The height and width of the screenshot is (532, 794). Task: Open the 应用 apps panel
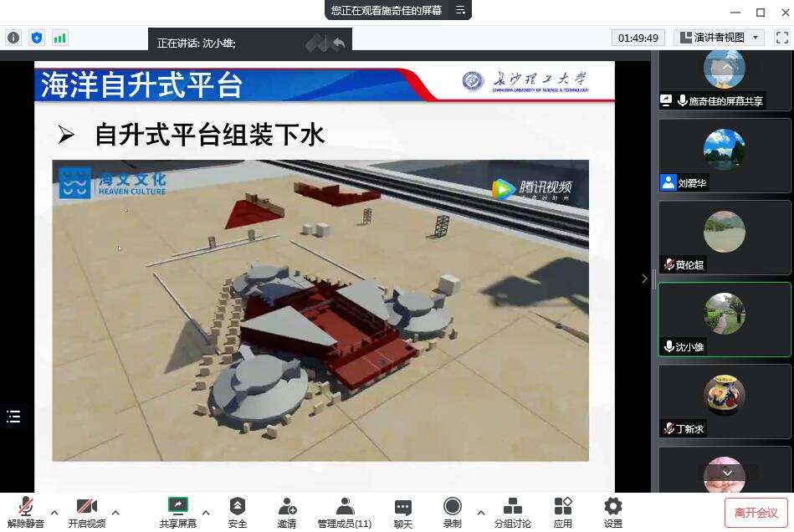click(x=563, y=512)
